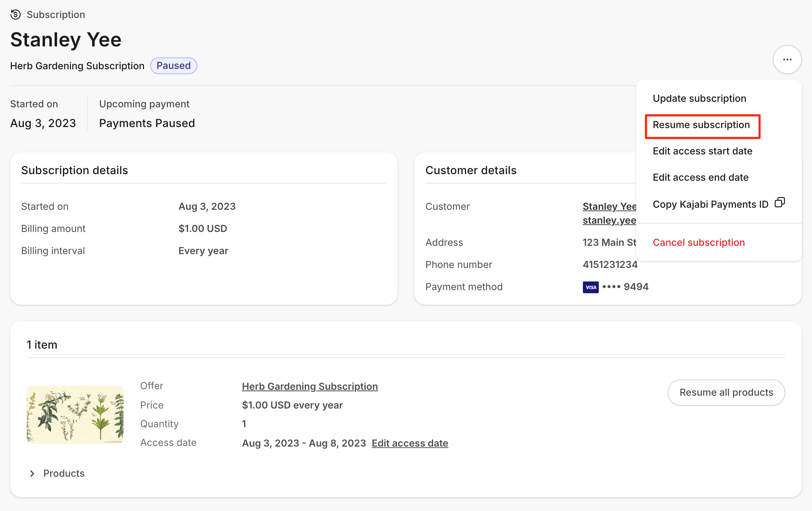Click the card ending 9494 text
The width and height of the screenshot is (812, 511).
click(625, 287)
